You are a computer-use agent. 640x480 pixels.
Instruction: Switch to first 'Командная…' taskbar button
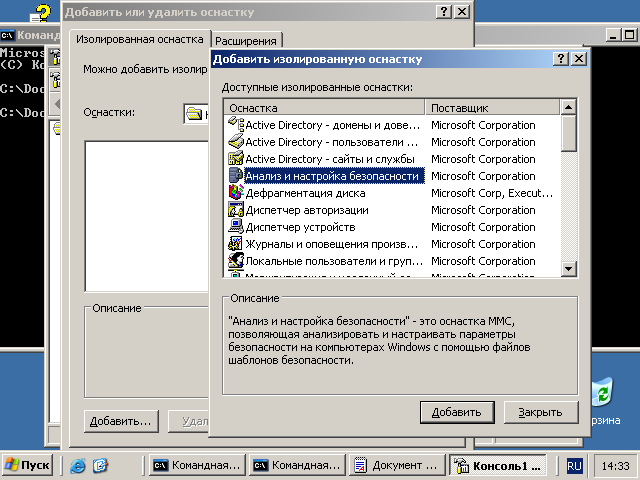pos(197,465)
